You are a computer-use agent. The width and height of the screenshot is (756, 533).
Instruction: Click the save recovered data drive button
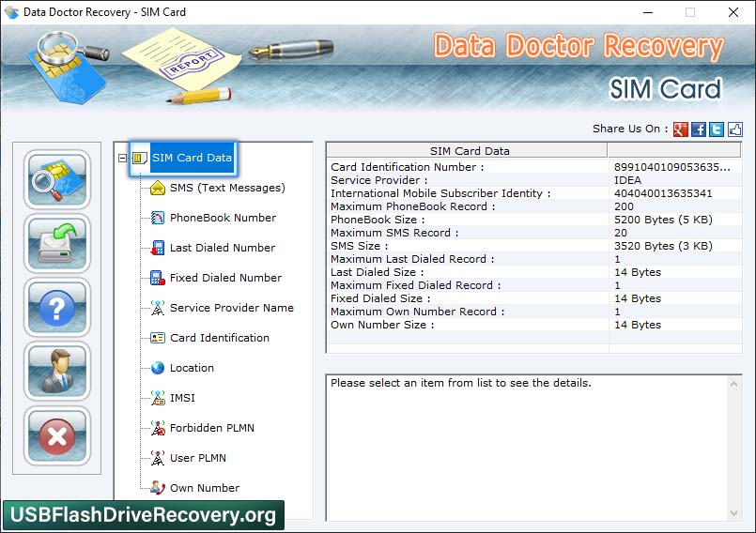(57, 243)
